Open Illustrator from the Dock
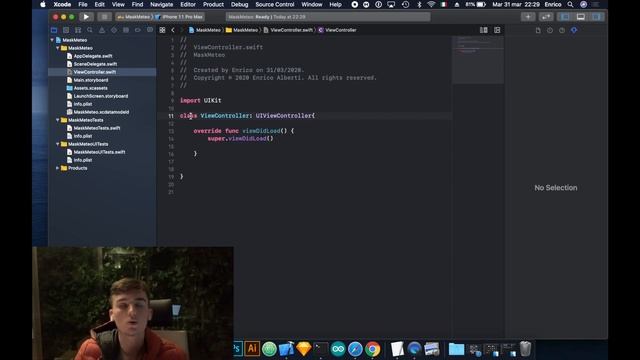 point(252,349)
